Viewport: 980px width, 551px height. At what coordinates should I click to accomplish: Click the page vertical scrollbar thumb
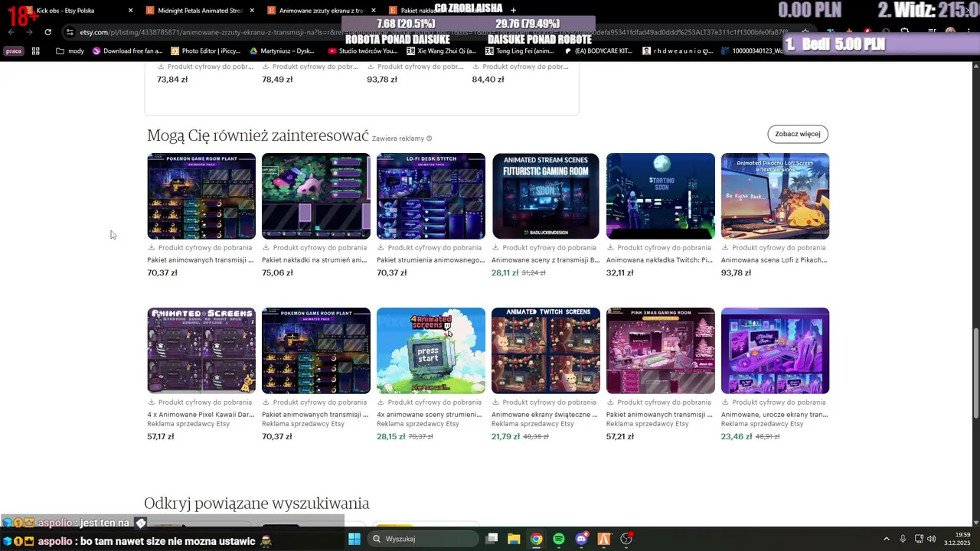(975, 373)
